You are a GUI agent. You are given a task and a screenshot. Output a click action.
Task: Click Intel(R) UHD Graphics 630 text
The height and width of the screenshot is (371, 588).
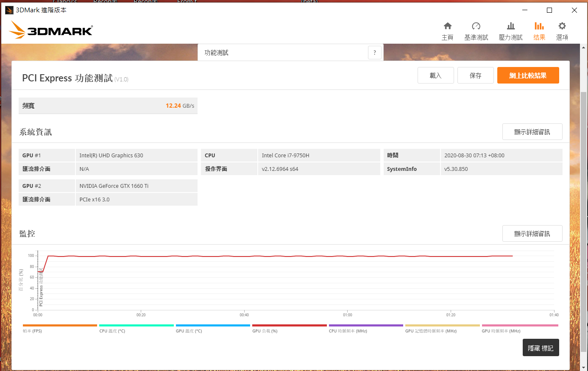tap(111, 156)
